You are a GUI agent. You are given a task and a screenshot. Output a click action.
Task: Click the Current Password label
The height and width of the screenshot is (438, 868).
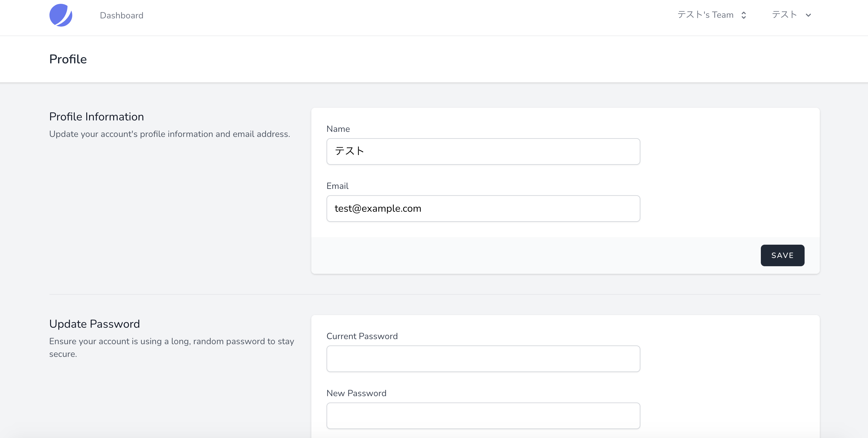click(362, 336)
